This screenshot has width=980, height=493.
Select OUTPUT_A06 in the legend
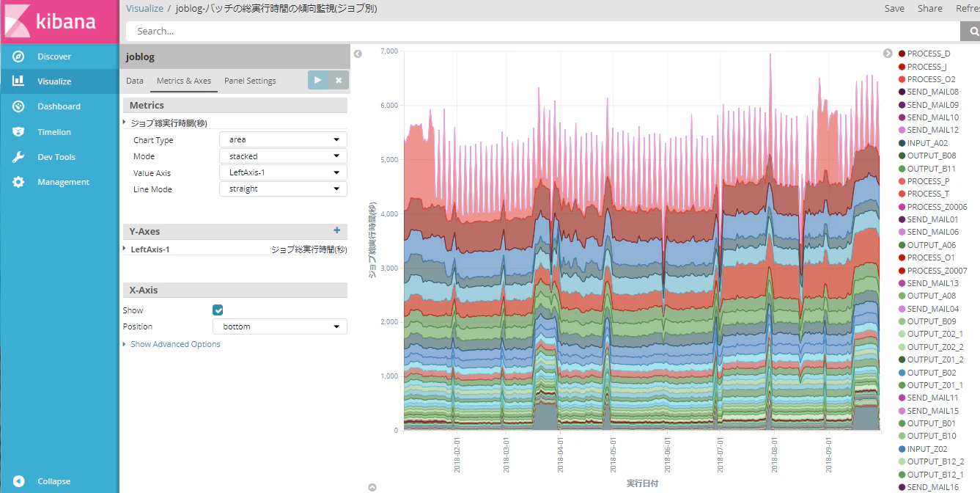(x=932, y=245)
